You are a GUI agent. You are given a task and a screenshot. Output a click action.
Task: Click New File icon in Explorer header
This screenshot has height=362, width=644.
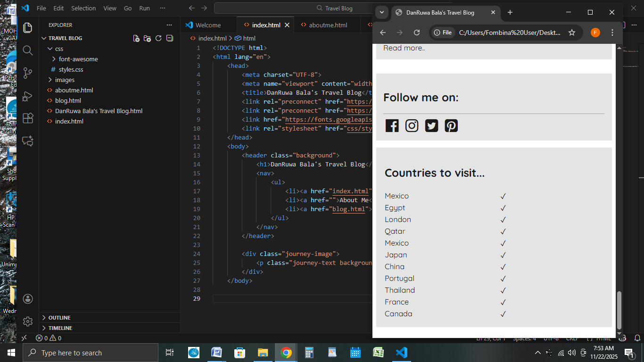tap(136, 38)
